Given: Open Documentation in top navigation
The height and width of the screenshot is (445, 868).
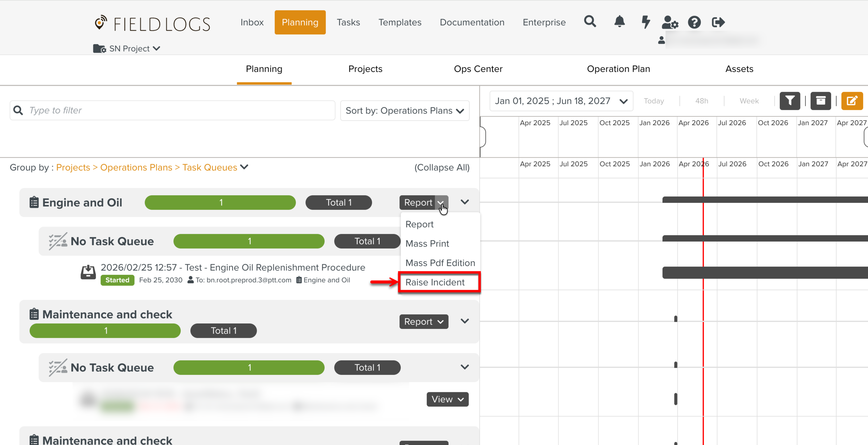Looking at the screenshot, I should (472, 22).
